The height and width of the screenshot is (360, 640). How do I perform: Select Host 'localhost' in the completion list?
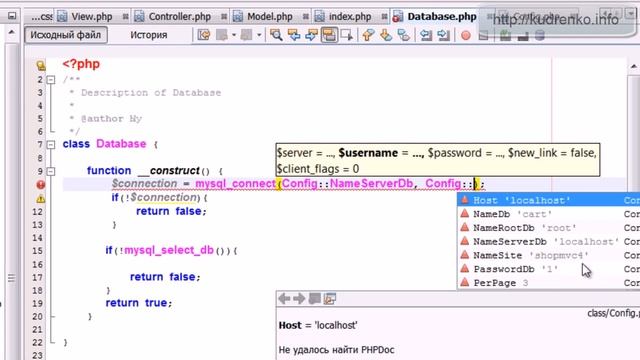(x=549, y=200)
